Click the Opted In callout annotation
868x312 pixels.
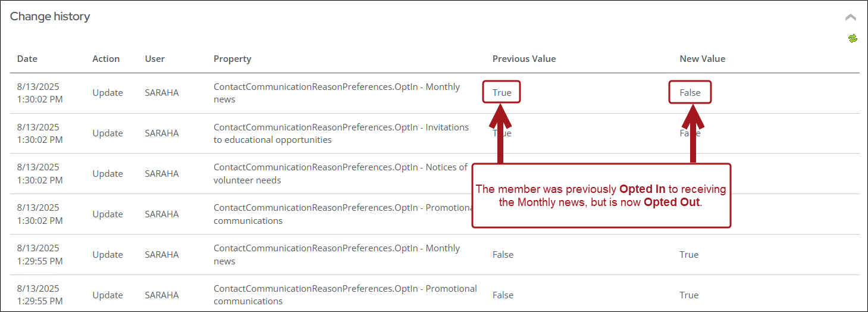pos(601,196)
